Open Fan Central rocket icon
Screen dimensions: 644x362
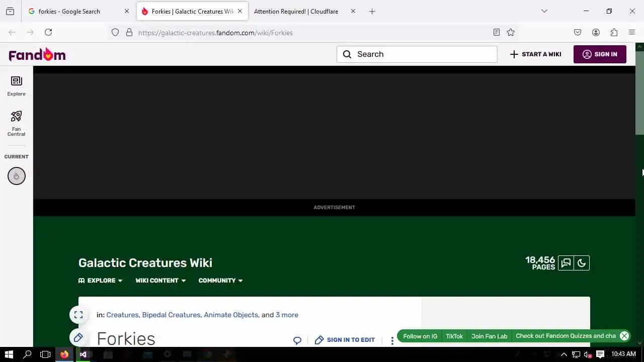(16, 123)
